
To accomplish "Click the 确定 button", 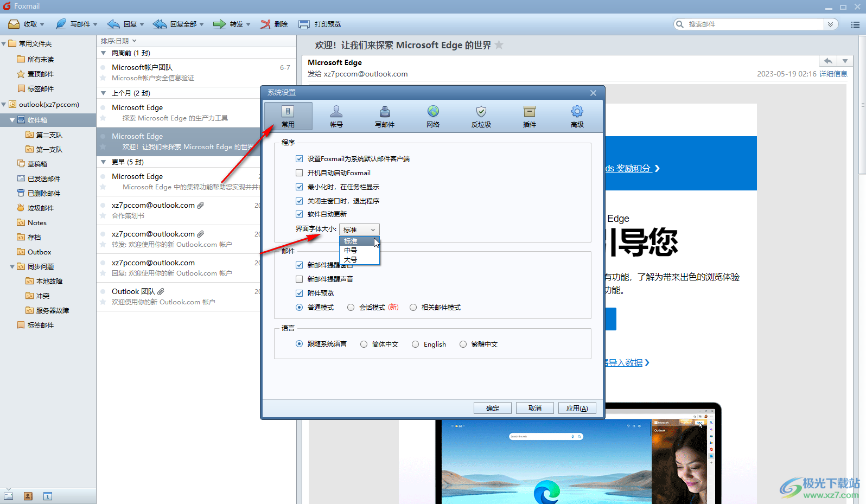I will pos(492,409).
